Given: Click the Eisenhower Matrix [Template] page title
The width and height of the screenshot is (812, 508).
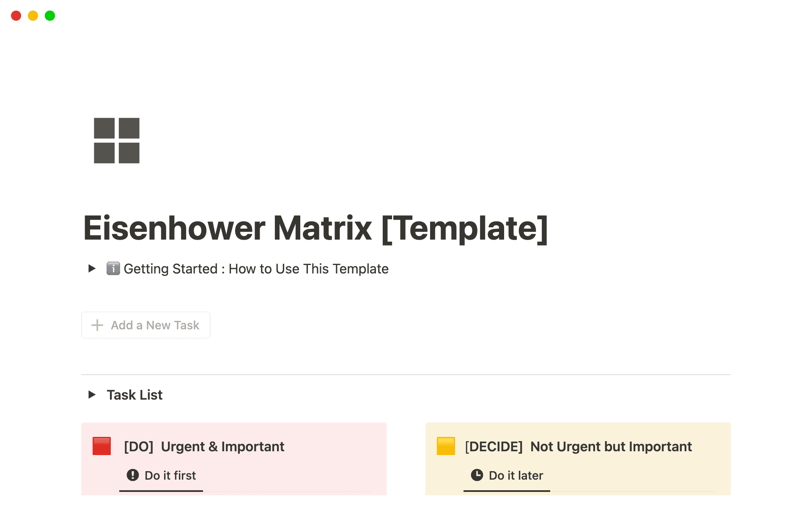Looking at the screenshot, I should [315, 229].
